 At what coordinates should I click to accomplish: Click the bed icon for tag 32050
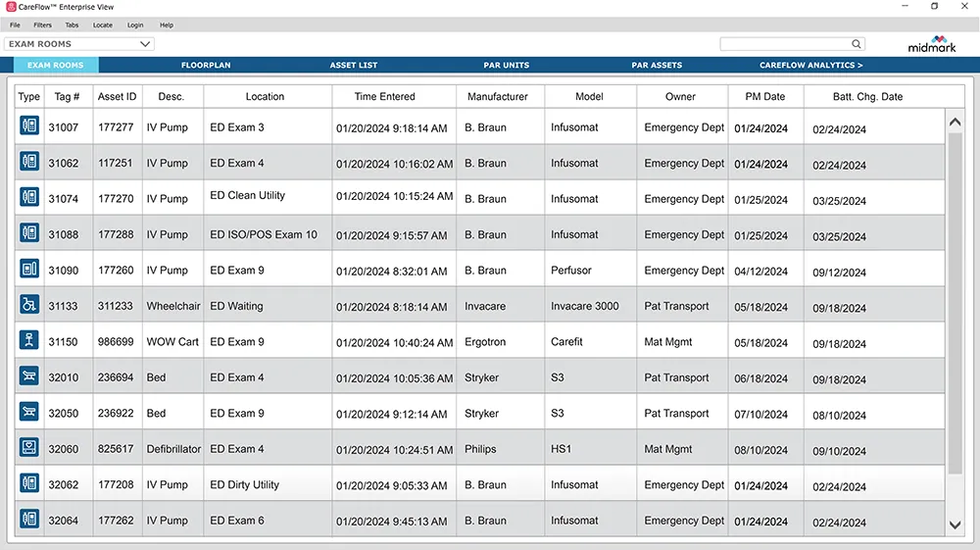pos(29,413)
